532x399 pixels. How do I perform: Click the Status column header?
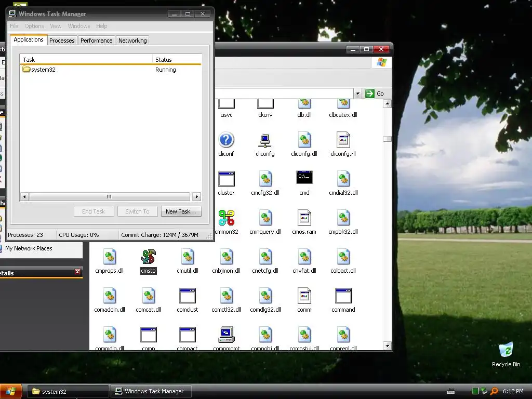point(177,59)
